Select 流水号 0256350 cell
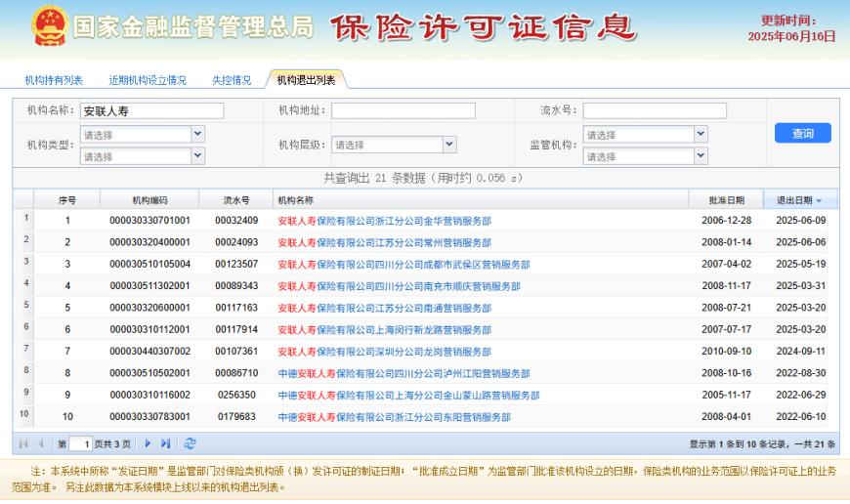850x504 pixels. [236, 395]
